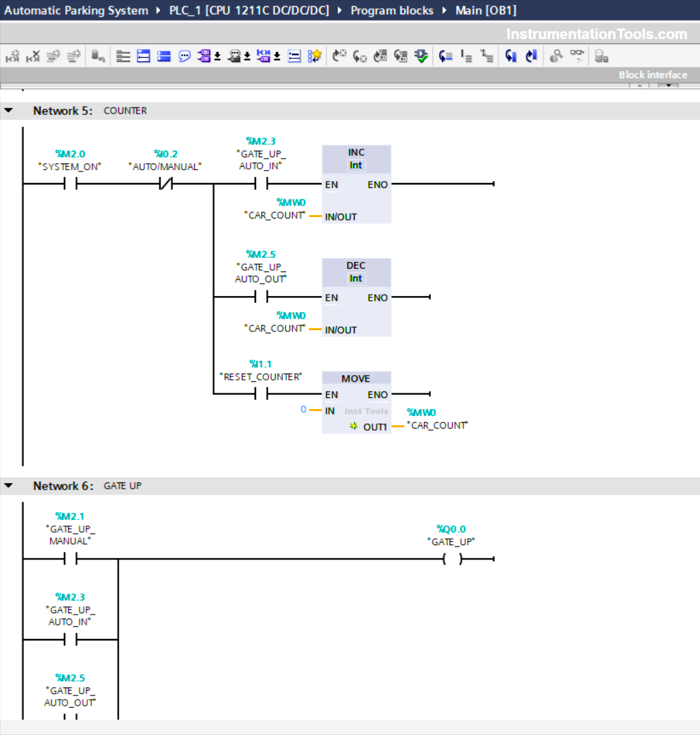Select the GATE_UP output coil %Q0.0

[452, 559]
